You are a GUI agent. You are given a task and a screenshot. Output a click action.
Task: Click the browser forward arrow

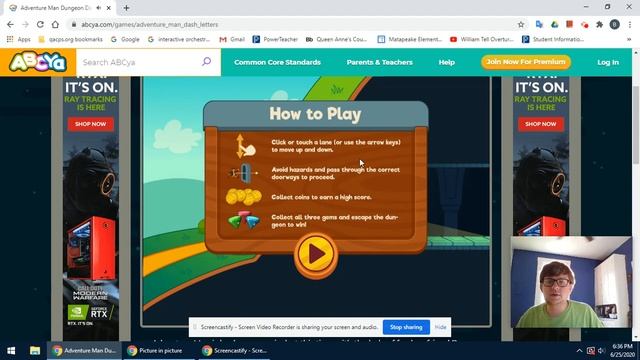point(25,24)
